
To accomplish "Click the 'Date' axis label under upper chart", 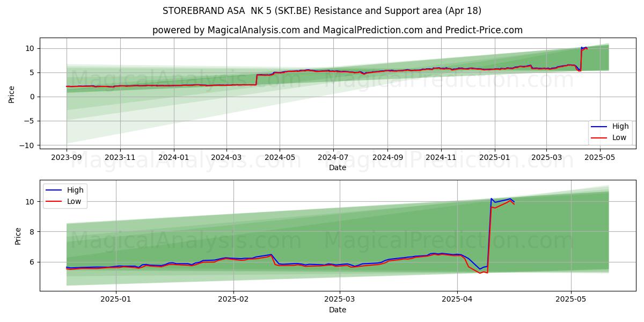I will [338, 167].
